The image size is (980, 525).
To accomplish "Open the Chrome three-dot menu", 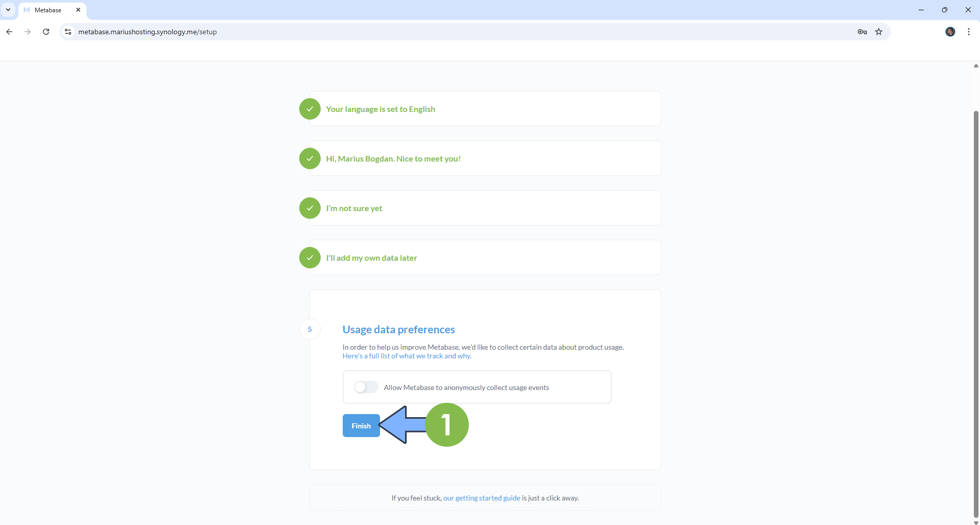I will (x=968, y=32).
